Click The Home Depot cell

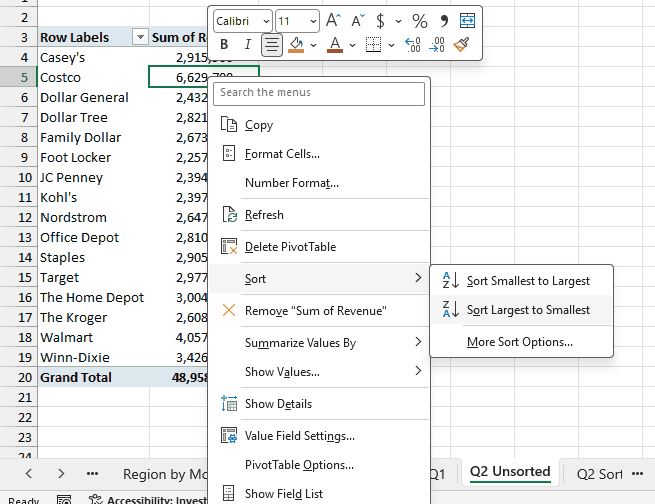point(93,297)
